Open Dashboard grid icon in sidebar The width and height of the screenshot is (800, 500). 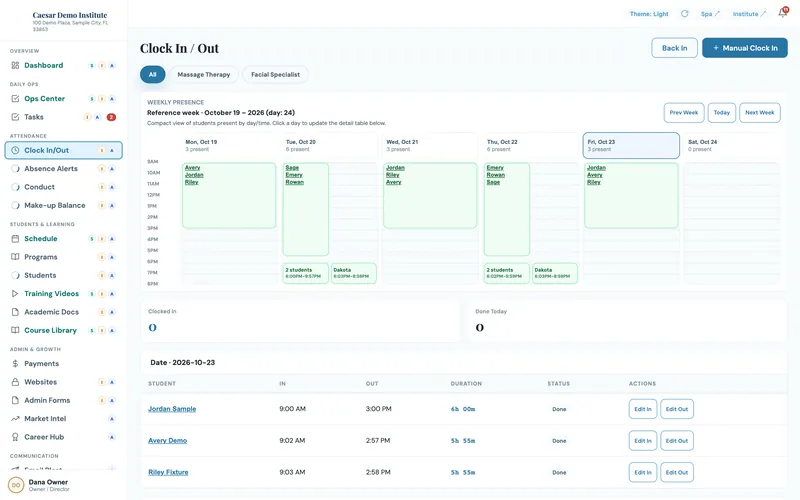(15, 65)
